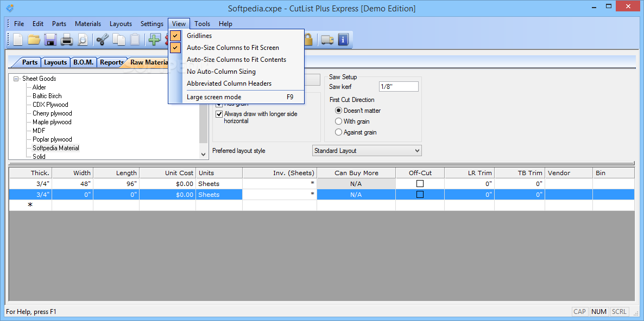Activate Large screen mode entry
This screenshot has width=644, height=321.
236,97
